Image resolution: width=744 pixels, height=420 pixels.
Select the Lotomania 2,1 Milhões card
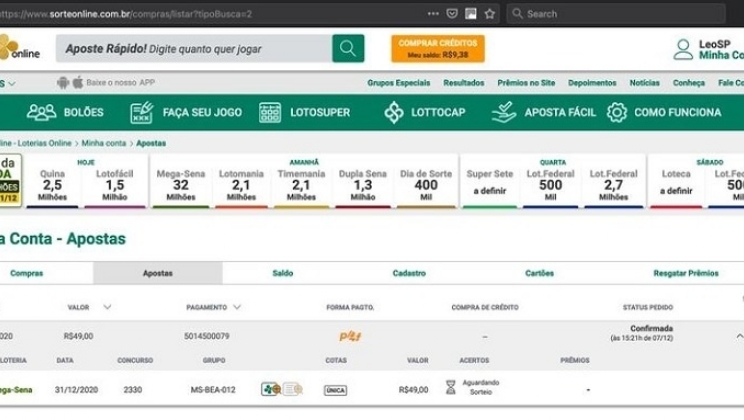click(241, 185)
